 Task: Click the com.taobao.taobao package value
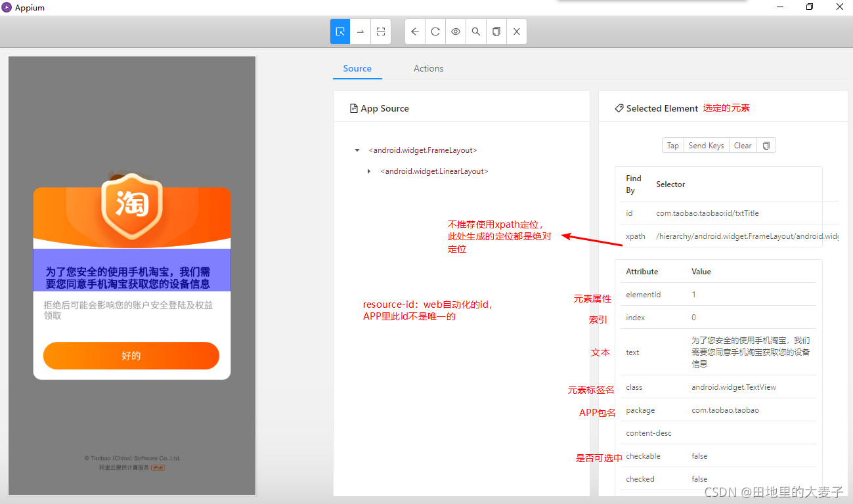tap(725, 410)
